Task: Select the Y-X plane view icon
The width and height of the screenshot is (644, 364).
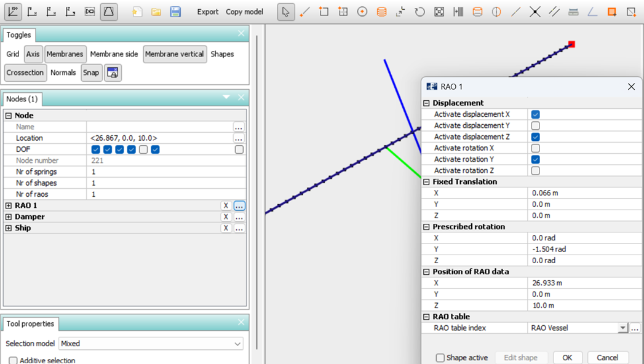Action: coord(32,12)
